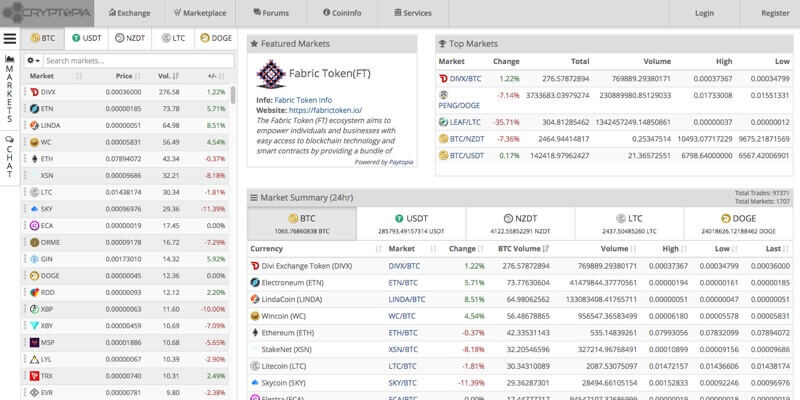Open the Markets sidebar panel
This screenshot has width=800, height=400.
pyautogui.click(x=10, y=89)
